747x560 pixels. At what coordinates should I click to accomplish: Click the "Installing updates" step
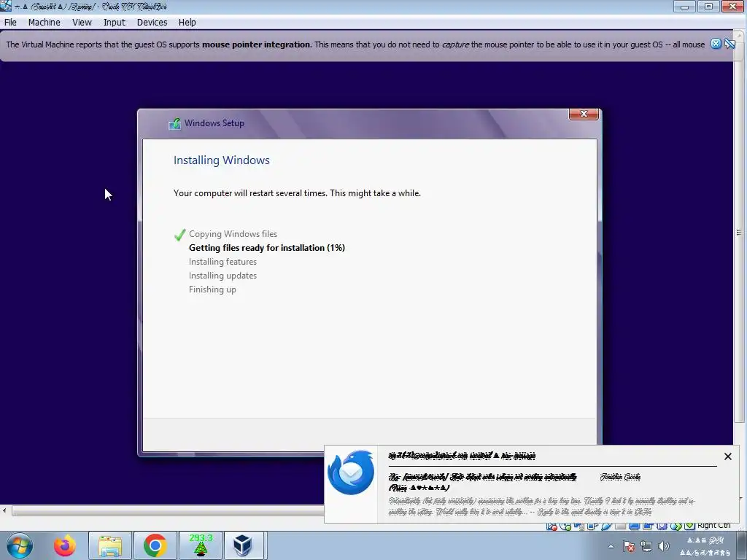tap(222, 275)
